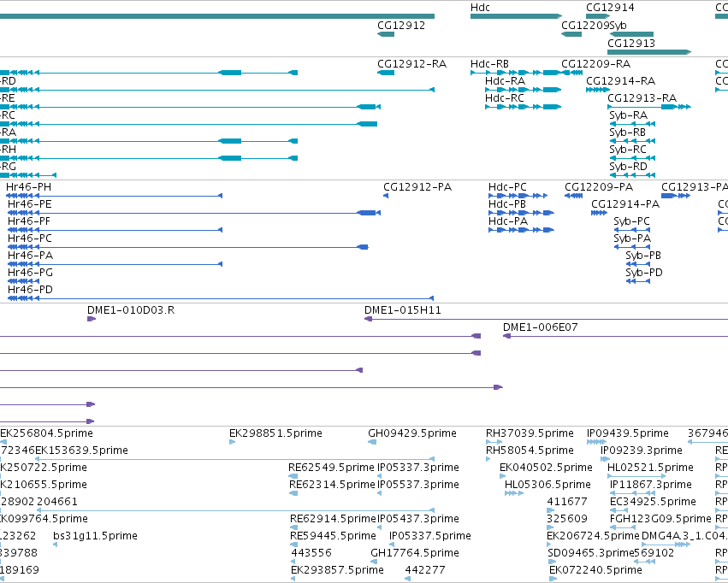The width and height of the screenshot is (728, 583).
Task: Select the Syb-RD transcript label
Action: tap(628, 167)
